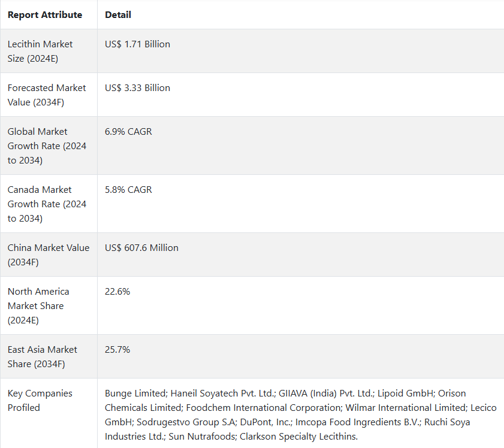Click the "US$ 1.71 Billion" value
Image resolution: width=504 pixels, height=448 pixels.
click(x=137, y=44)
